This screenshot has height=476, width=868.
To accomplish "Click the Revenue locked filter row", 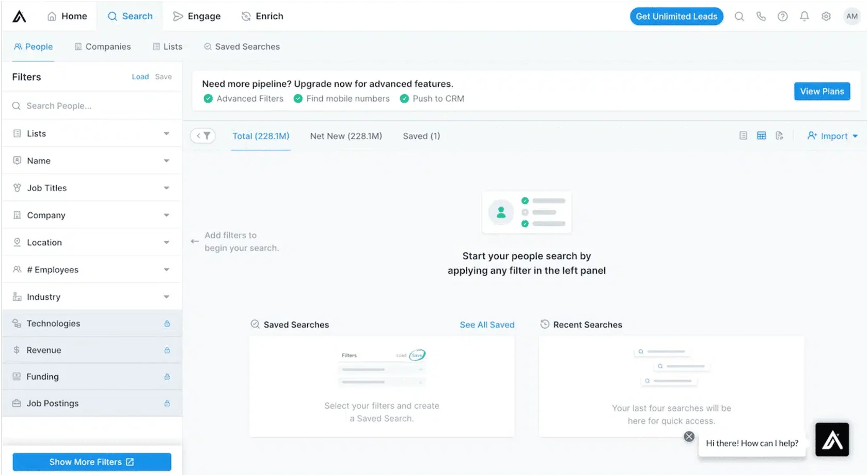I will coord(92,350).
